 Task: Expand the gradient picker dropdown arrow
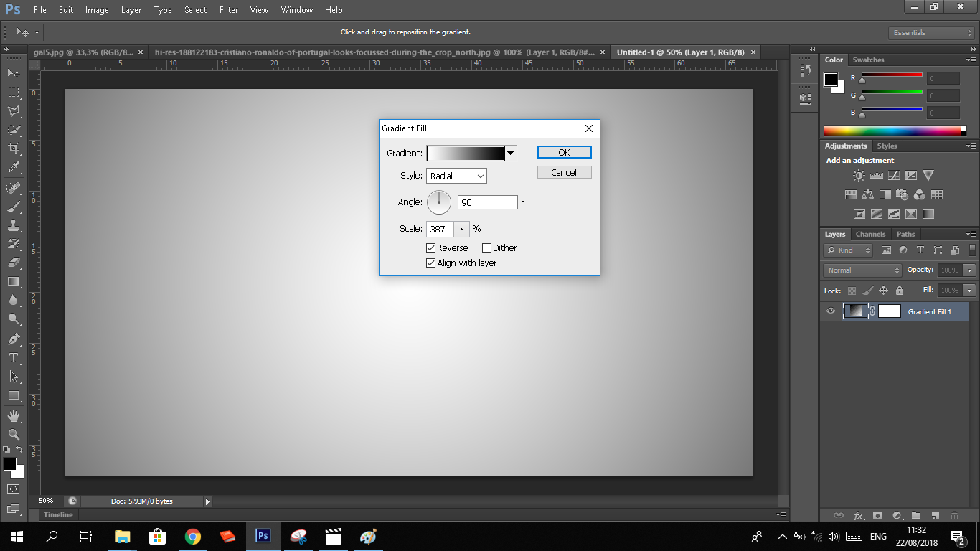[511, 154]
